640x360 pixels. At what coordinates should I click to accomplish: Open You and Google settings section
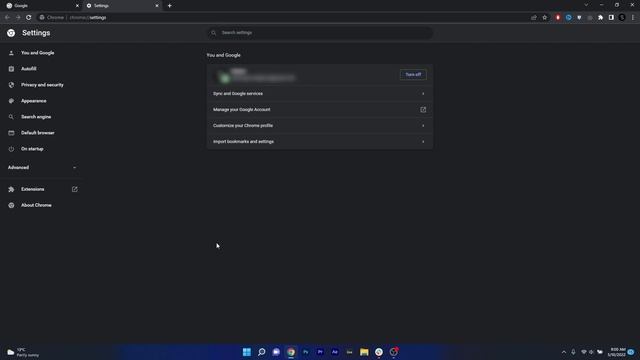(x=37, y=53)
